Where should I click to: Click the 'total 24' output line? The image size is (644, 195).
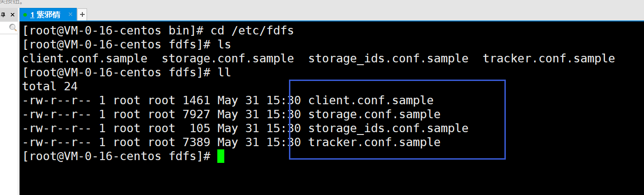tap(50, 86)
